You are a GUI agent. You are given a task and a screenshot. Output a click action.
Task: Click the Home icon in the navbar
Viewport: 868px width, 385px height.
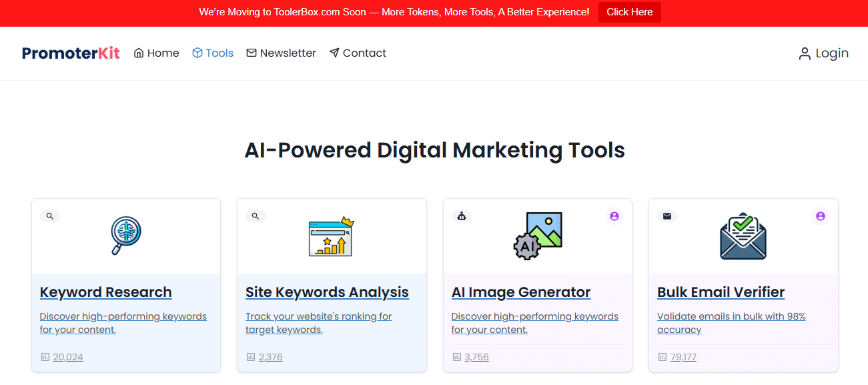click(x=137, y=53)
